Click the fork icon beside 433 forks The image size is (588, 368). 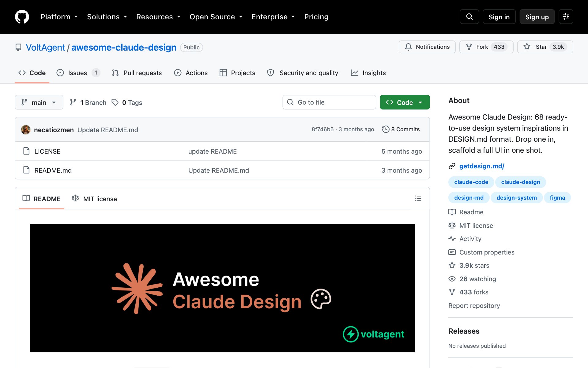[452, 292]
